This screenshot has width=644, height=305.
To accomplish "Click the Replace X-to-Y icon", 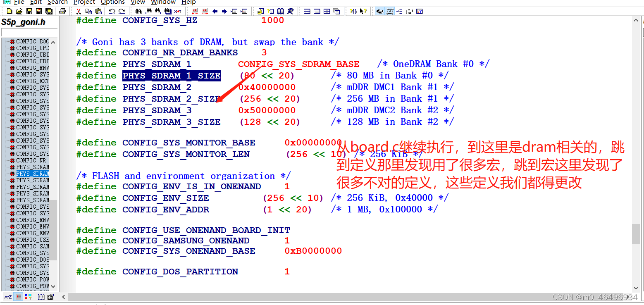I will click(x=177, y=11).
